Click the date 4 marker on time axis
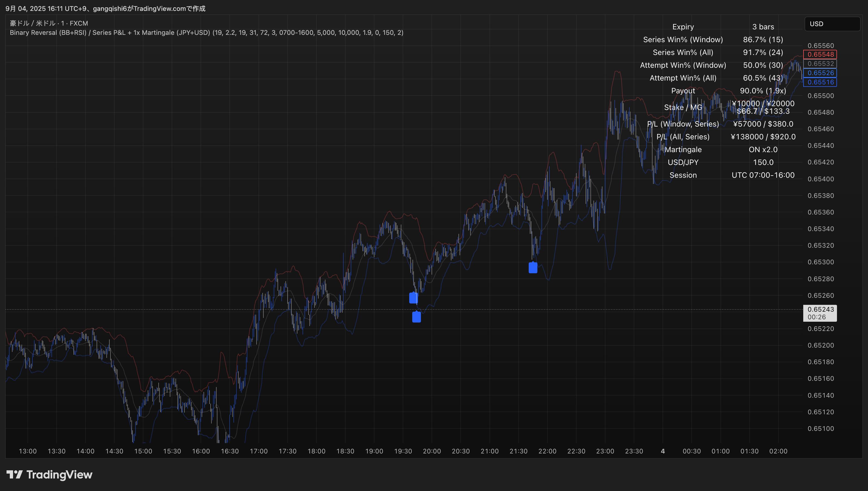The image size is (868, 491). pyautogui.click(x=663, y=451)
